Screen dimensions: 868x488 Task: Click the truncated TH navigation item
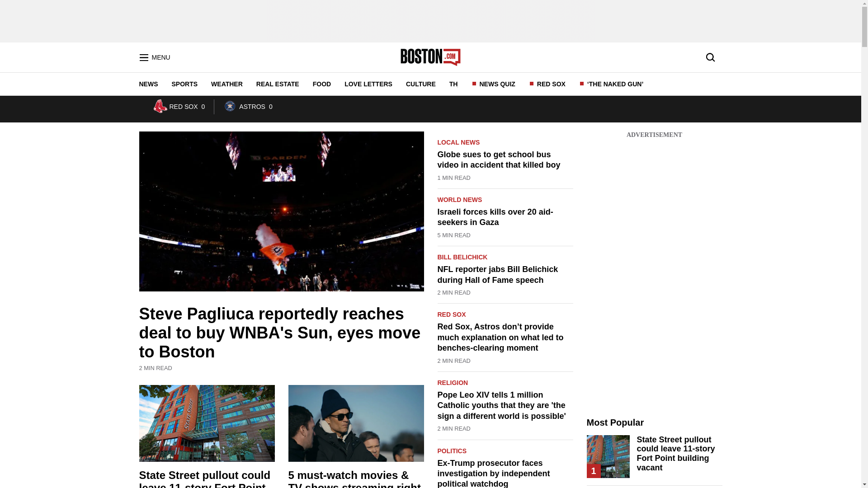coord(453,84)
